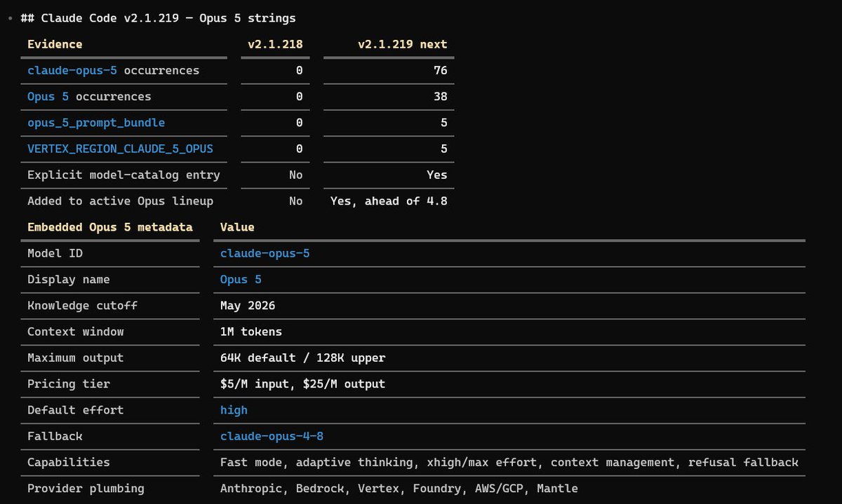
Task: Click the "claude-opus-4-8" Fallback value
Action: click(272, 436)
